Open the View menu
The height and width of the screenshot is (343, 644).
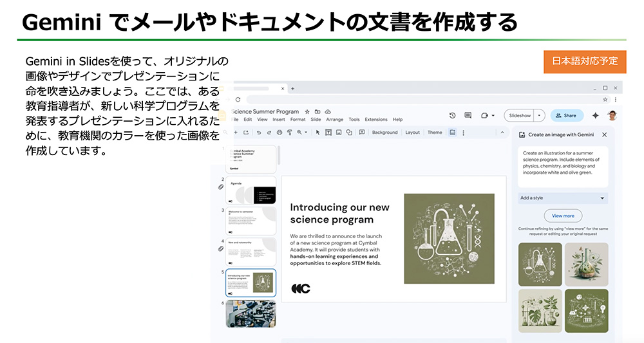point(262,120)
